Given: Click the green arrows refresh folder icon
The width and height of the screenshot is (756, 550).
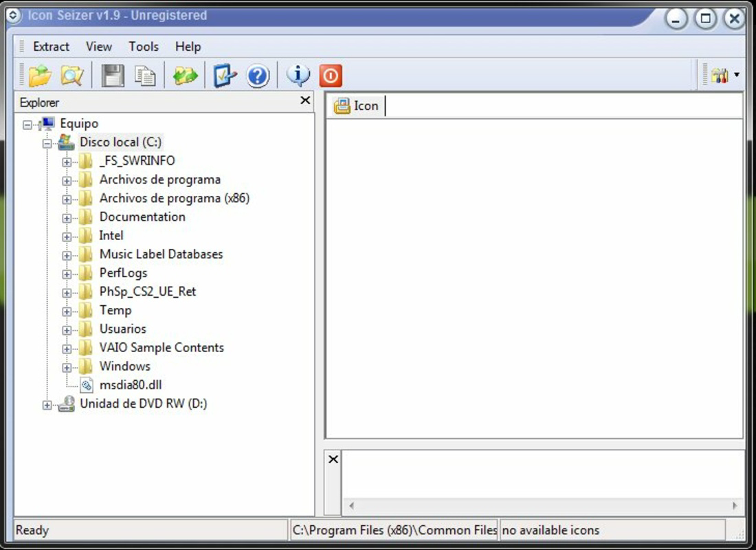Looking at the screenshot, I should (x=185, y=75).
